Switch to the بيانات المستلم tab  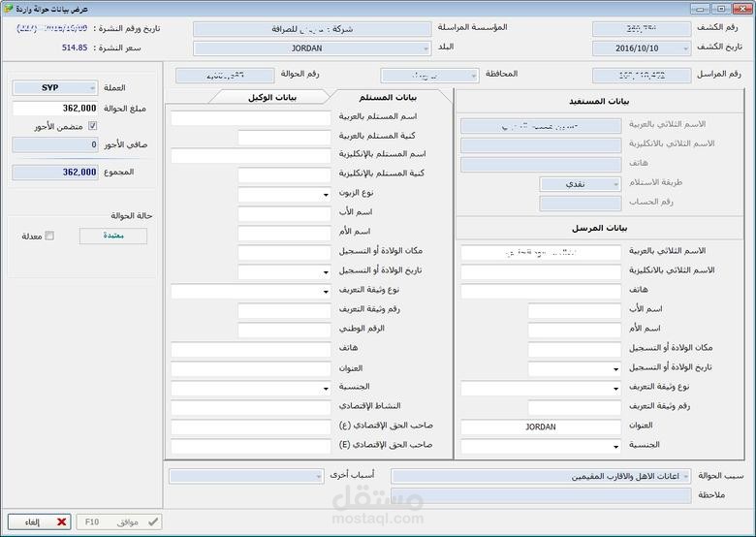tap(388, 97)
